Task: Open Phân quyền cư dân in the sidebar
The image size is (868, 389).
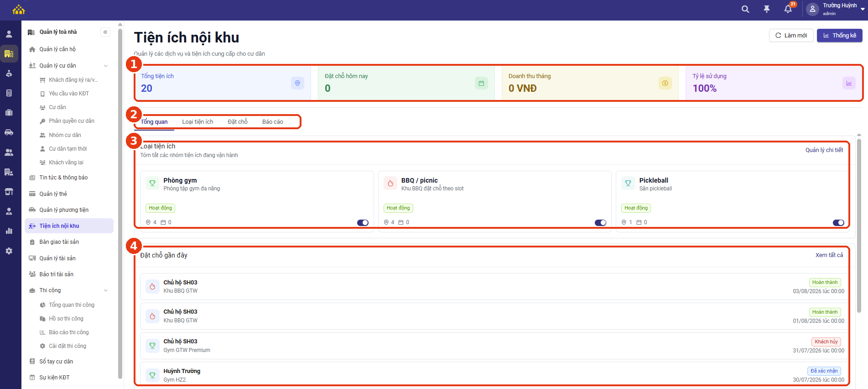Action: [x=69, y=121]
